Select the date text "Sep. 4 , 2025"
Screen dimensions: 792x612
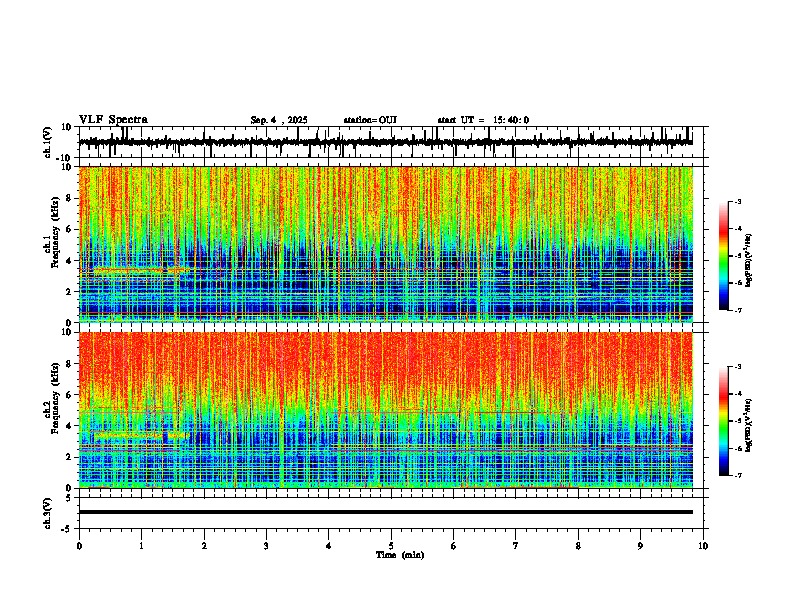(279, 120)
